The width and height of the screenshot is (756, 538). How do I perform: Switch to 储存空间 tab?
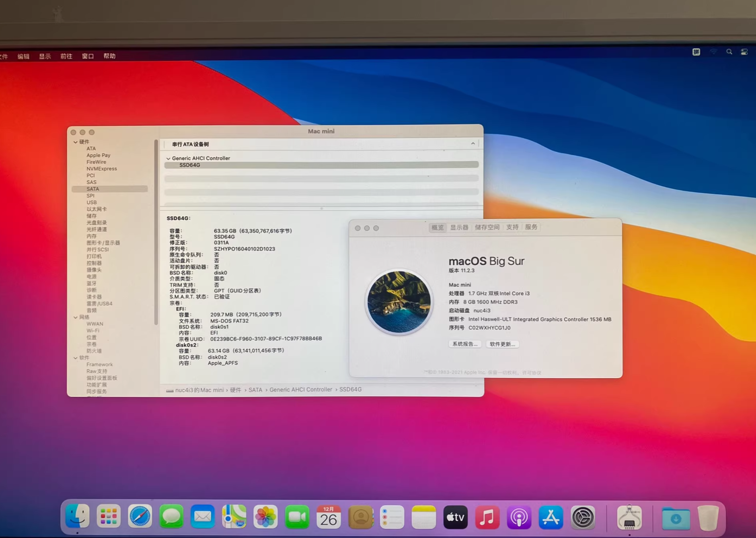click(487, 227)
